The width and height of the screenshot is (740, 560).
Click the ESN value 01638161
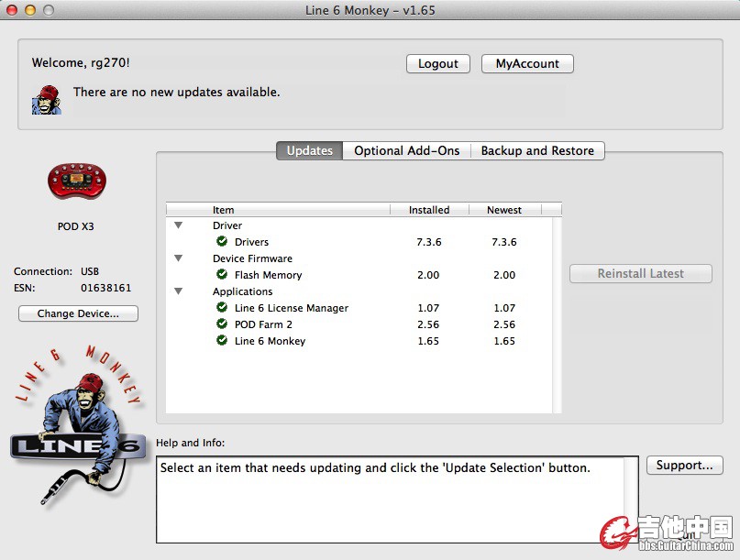pyautogui.click(x=105, y=288)
